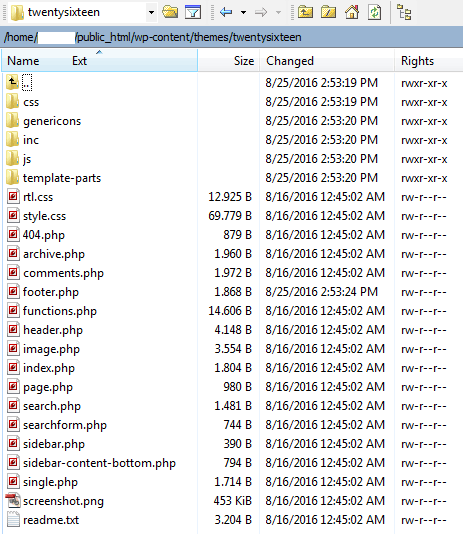Open the twentysixteen directory dropdown
The image size is (463, 534).
(x=151, y=13)
